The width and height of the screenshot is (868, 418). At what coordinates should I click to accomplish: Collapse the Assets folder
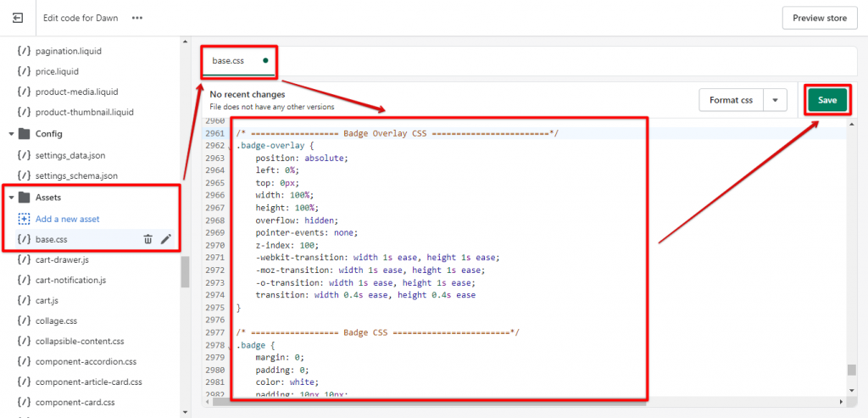(11, 198)
